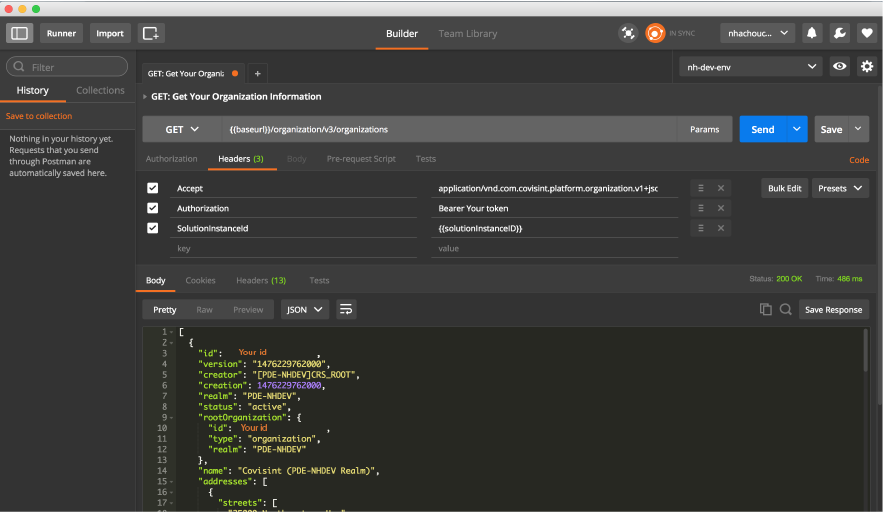Screen dimensions: 883x512
Task: Switch to the Collections tab
Action: (x=100, y=90)
